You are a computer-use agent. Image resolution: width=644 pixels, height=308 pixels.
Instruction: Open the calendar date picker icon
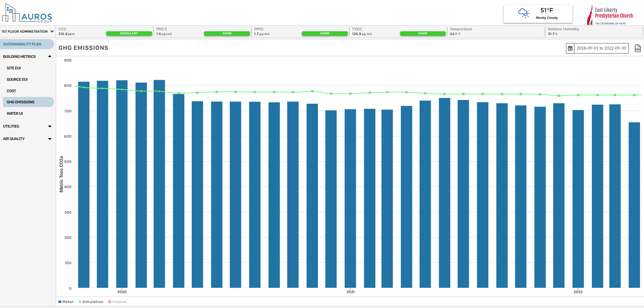pos(570,48)
